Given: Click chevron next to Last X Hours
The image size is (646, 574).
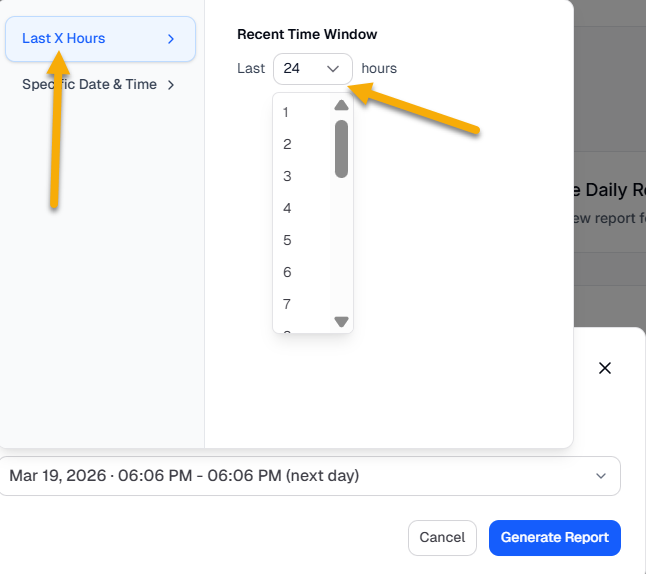Looking at the screenshot, I should [x=171, y=39].
